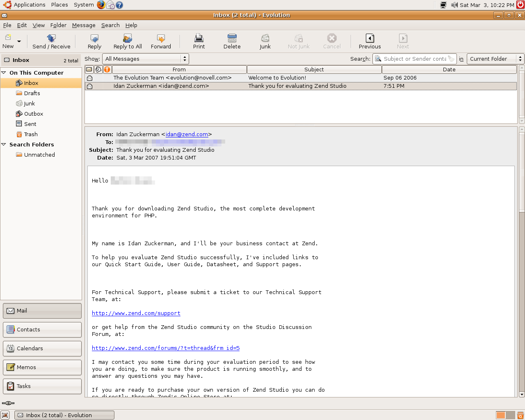Print the current message
Screen dimensions: 525x420
(199, 41)
